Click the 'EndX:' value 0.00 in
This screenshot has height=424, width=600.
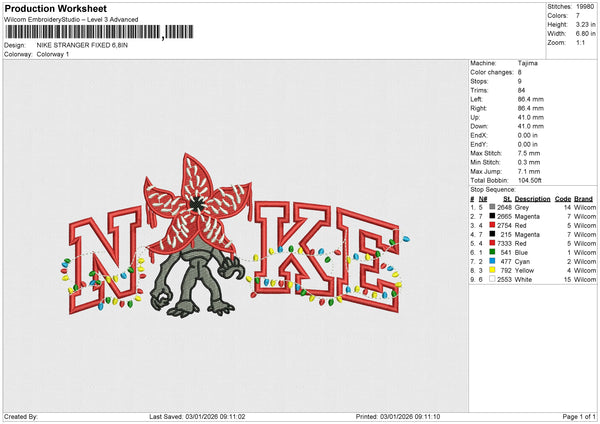[528, 135]
